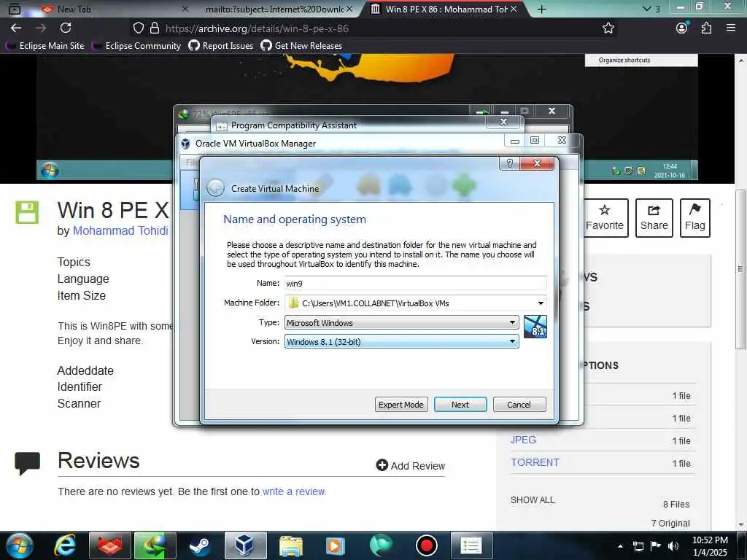
Task: Click the wizard back arrow icon
Action: point(215,188)
